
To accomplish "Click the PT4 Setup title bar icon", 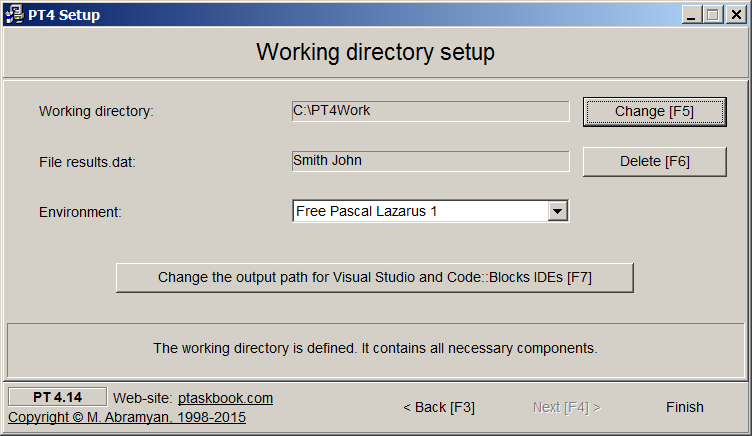I will (13, 14).
